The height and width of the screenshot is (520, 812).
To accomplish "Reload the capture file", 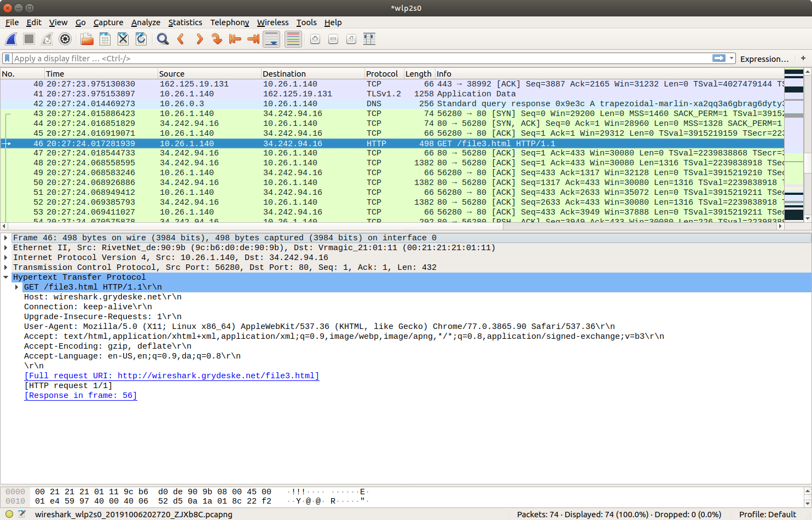I will [x=141, y=39].
